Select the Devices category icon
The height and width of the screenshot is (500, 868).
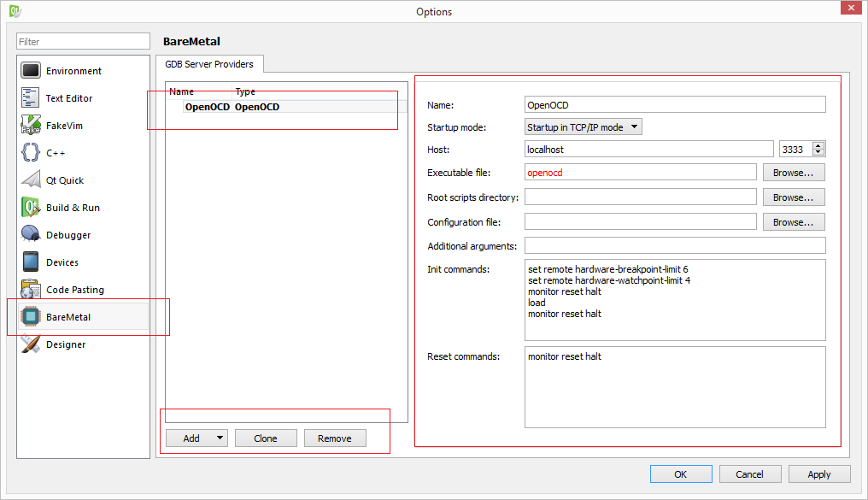[x=30, y=262]
